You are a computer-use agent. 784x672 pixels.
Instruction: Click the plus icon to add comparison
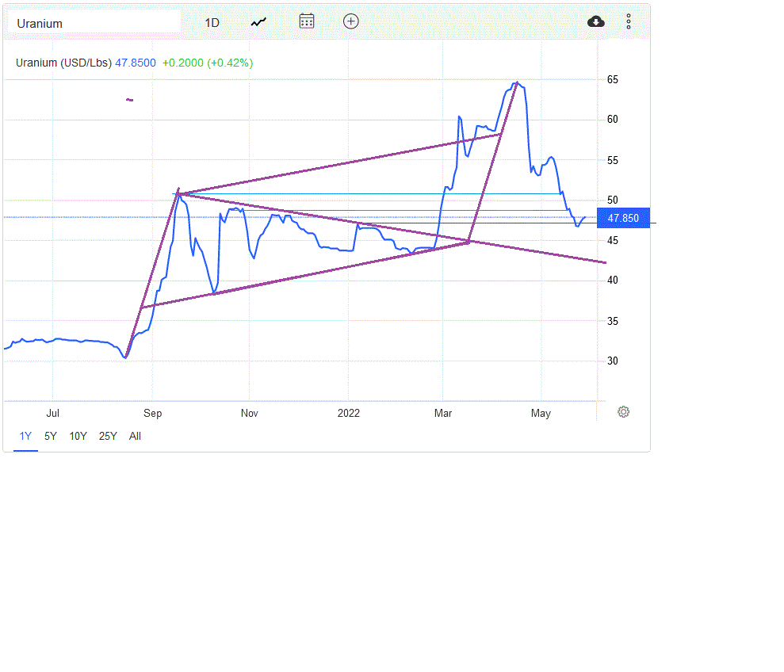pos(351,21)
